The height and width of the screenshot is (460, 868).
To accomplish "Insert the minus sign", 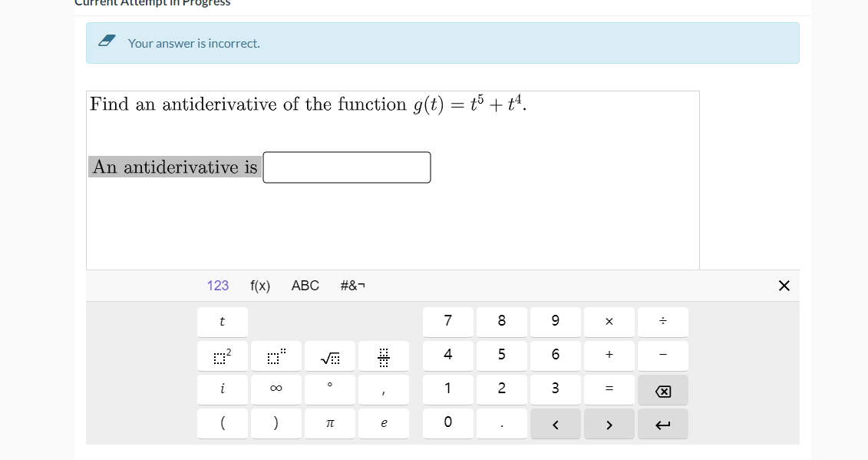I will pos(662,356).
